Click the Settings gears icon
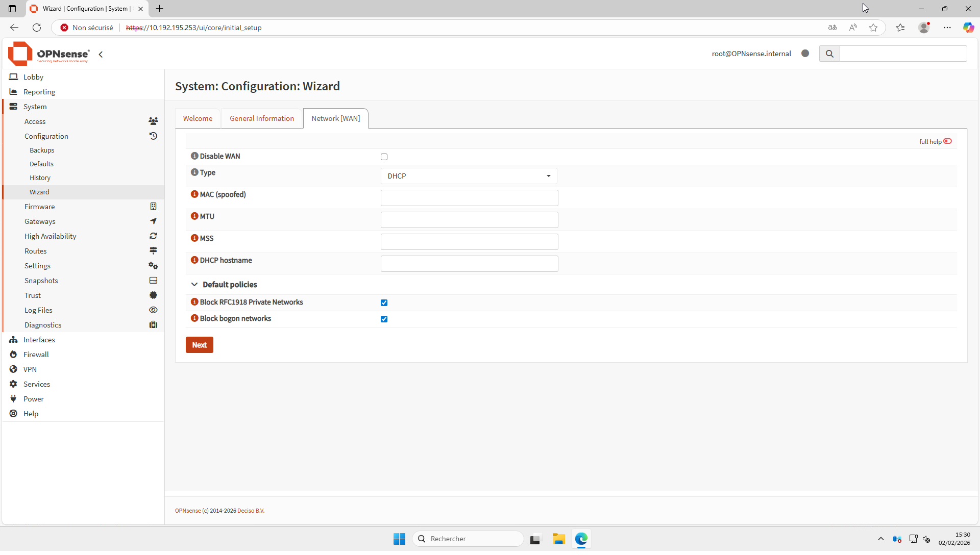Image resolution: width=980 pixels, height=555 pixels. click(x=153, y=266)
